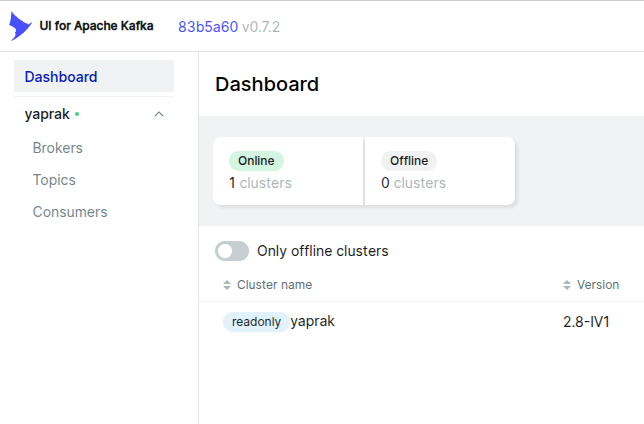Open commit link 83b5a60
The width and height of the screenshot is (644, 424).
pyautogui.click(x=208, y=26)
